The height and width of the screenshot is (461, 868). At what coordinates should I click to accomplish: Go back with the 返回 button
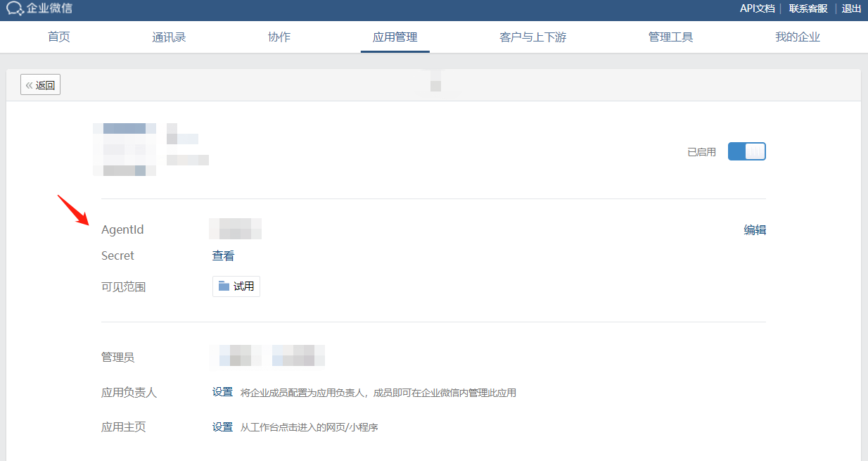click(x=41, y=85)
